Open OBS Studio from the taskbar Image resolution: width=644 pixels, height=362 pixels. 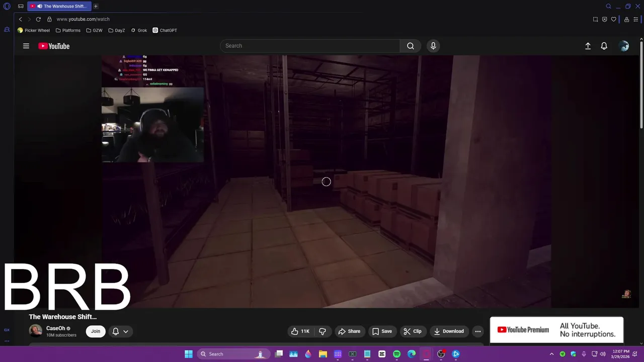coord(441,354)
